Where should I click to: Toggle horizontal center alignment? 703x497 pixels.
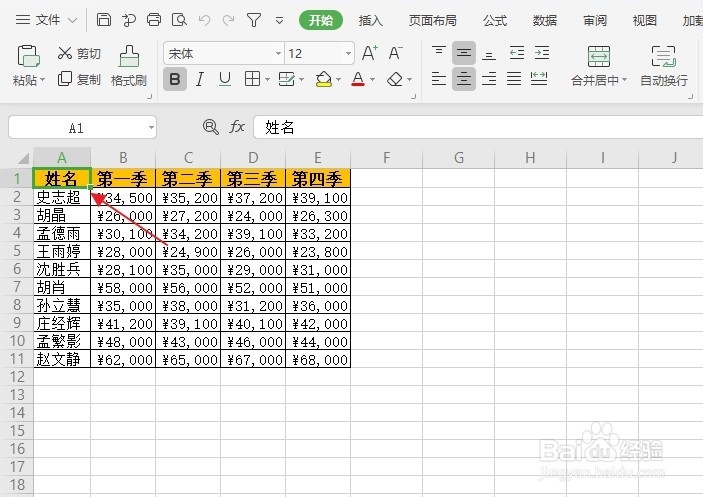coord(464,79)
